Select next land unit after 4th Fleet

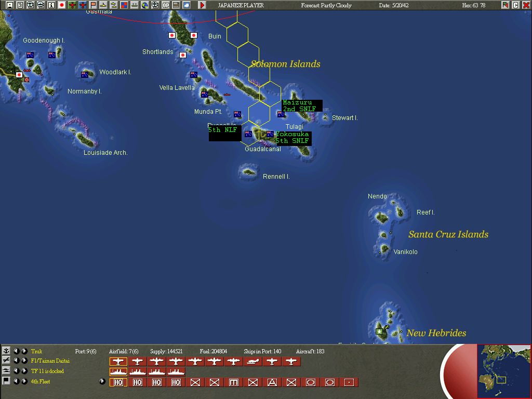tap(24, 381)
